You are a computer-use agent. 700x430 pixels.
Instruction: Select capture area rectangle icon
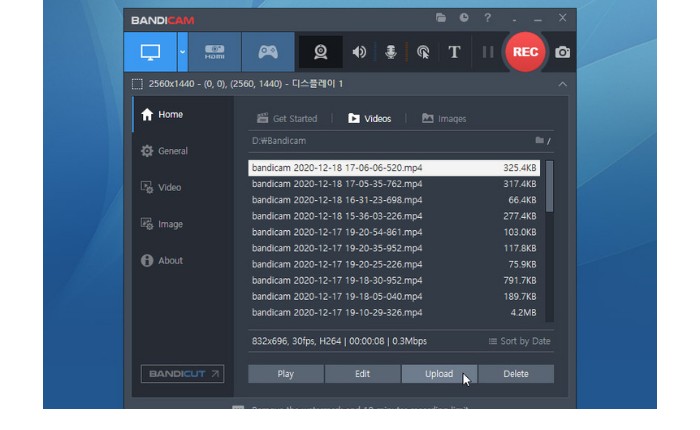pos(137,84)
